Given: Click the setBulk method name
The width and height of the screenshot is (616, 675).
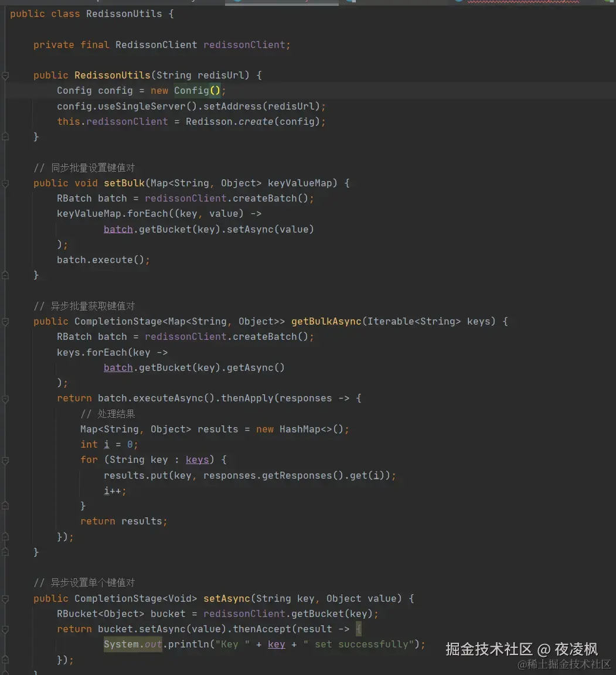Looking at the screenshot, I should tap(124, 183).
